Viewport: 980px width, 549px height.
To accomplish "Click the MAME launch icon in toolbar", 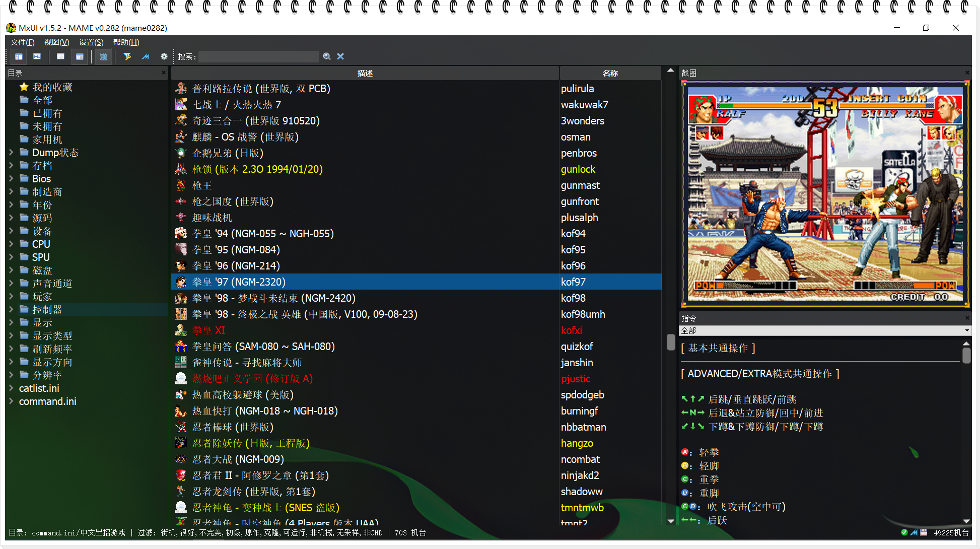I will point(146,56).
